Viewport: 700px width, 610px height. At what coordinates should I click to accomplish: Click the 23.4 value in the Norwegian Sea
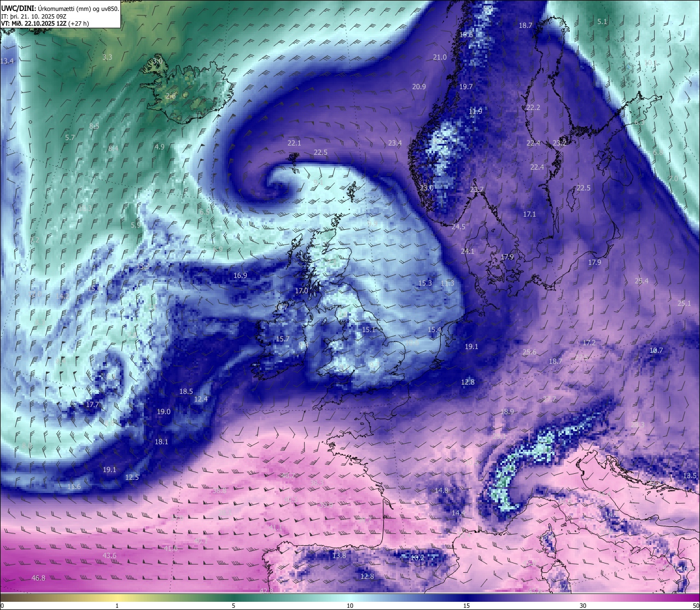(x=395, y=143)
